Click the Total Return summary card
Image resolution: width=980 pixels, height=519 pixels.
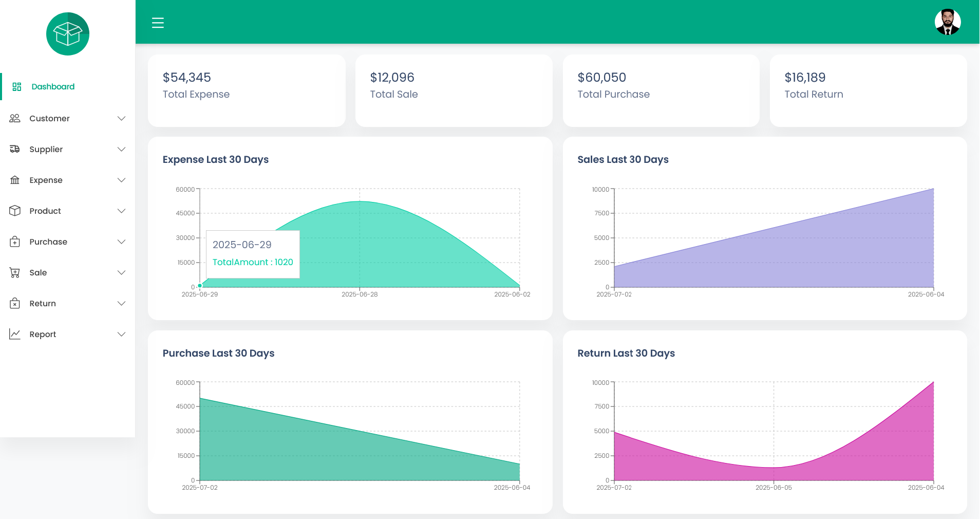tap(868, 90)
